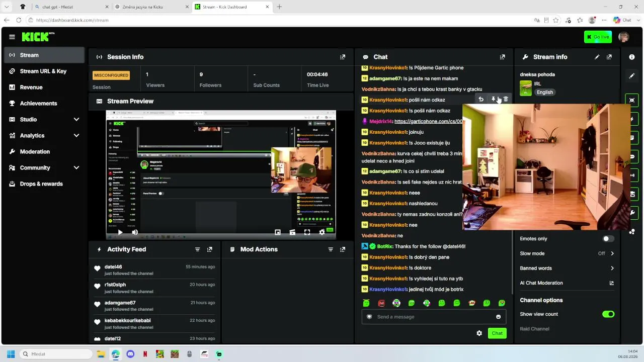Open AI Chat Moderation setting
The width and height of the screenshot is (644, 362).
[x=567, y=283]
